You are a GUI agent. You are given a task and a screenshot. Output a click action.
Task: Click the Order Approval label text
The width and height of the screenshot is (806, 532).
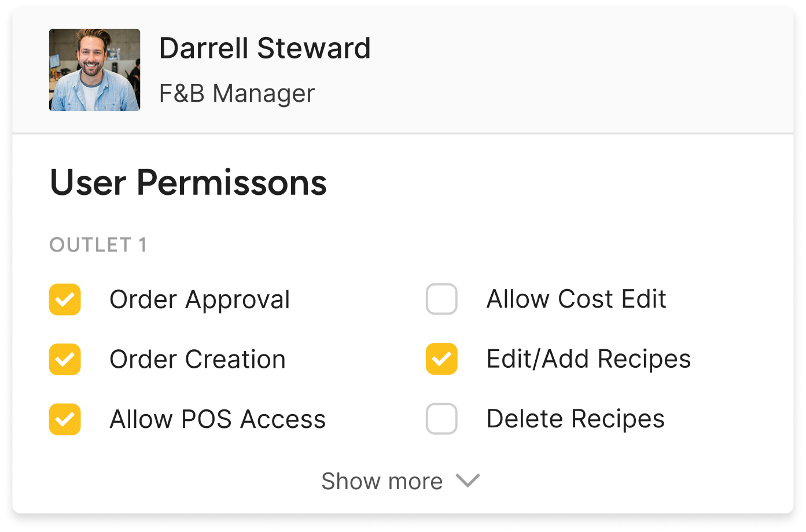pos(200,300)
